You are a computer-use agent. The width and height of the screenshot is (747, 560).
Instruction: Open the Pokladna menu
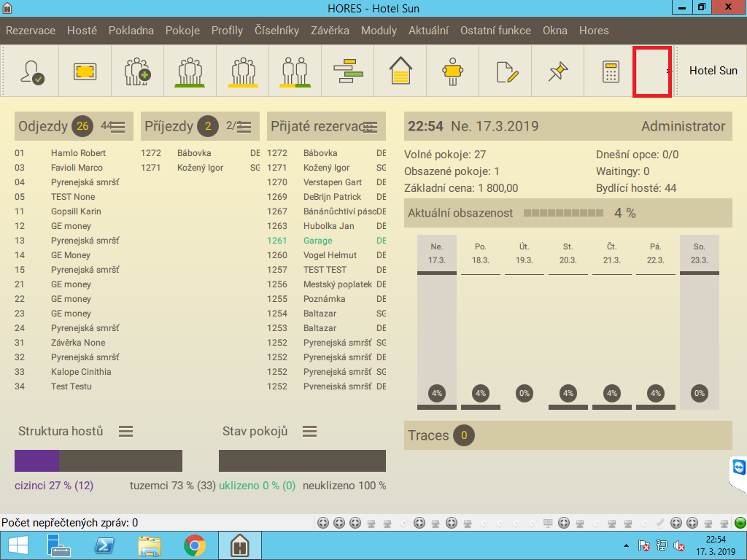click(131, 31)
